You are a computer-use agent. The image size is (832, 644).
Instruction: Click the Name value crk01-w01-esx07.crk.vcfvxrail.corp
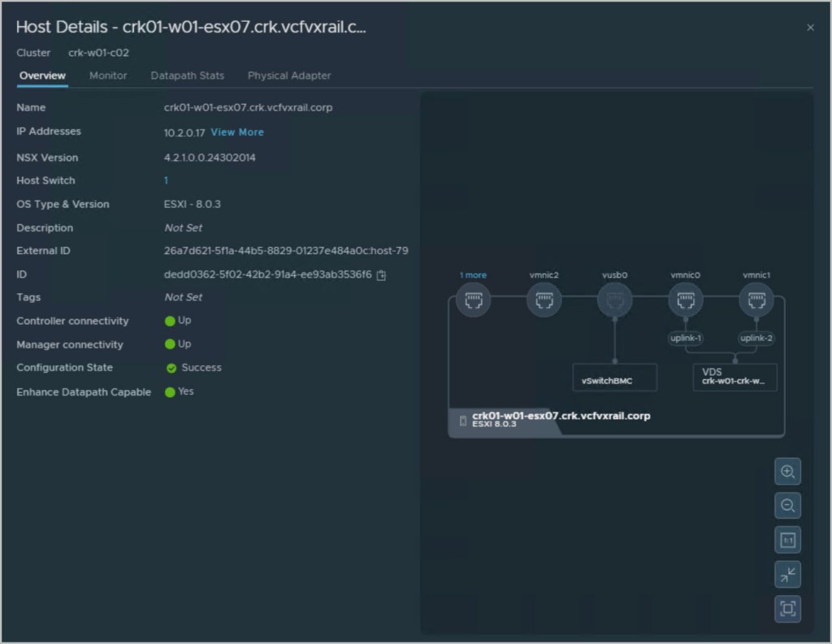coord(248,107)
